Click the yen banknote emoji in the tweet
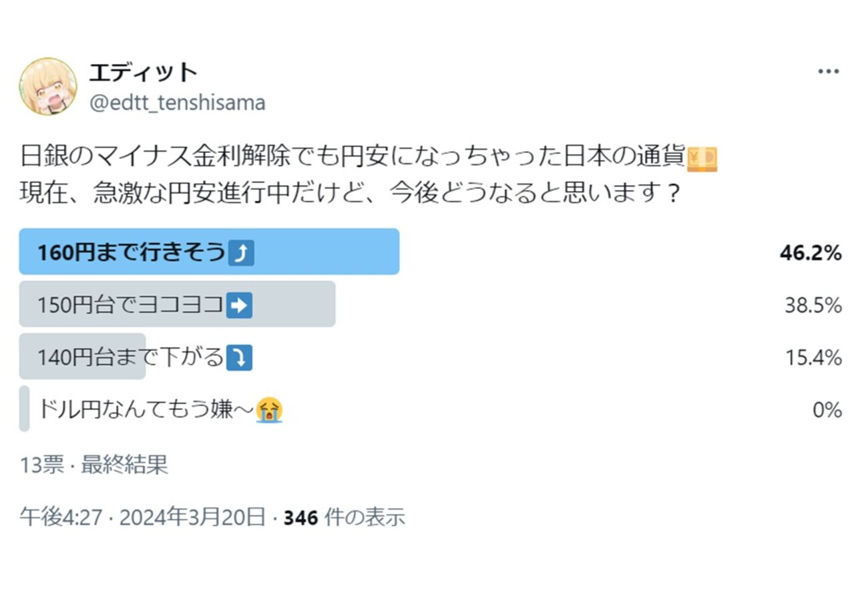The width and height of the screenshot is (868, 601). 702,160
